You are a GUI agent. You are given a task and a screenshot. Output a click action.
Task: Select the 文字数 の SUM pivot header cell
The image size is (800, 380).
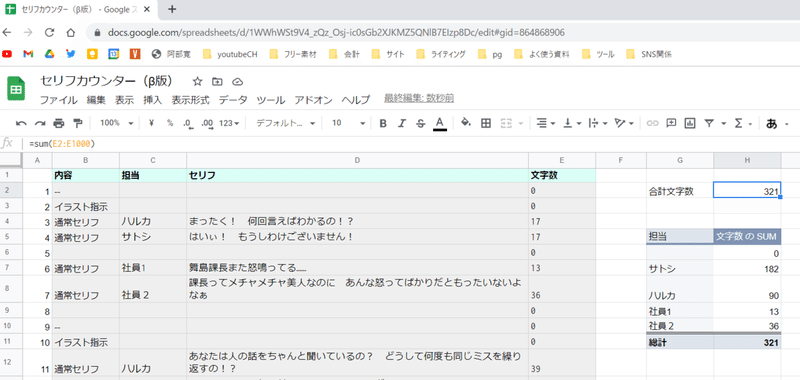[747, 236]
